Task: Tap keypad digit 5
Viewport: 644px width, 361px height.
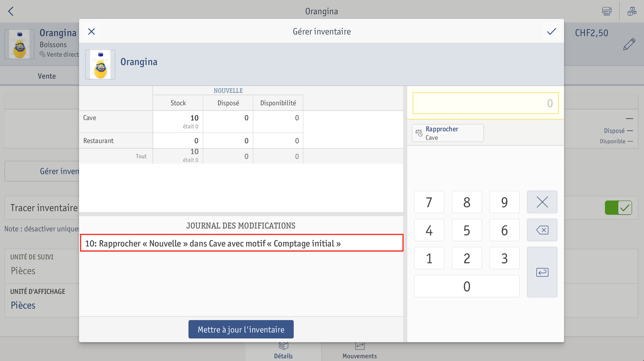Action: (x=467, y=230)
